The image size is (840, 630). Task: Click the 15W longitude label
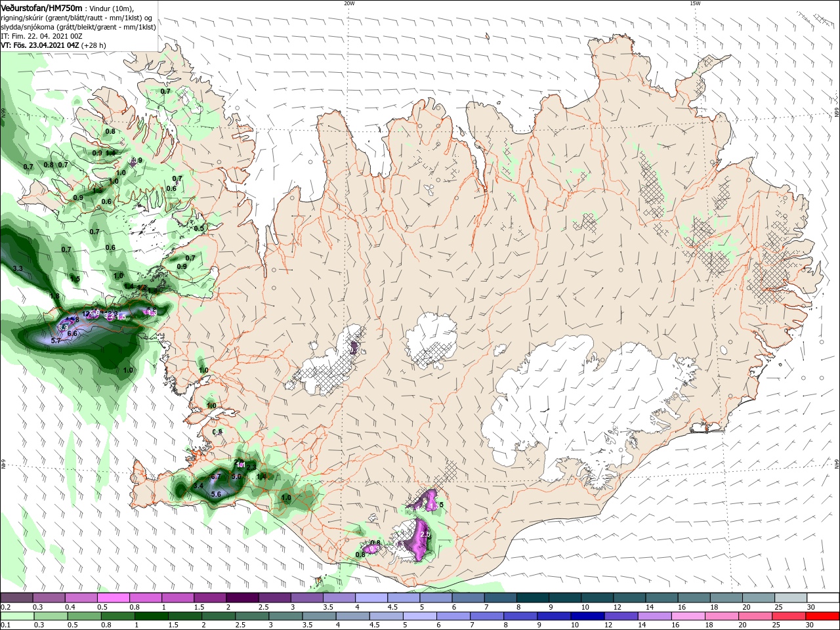tap(694, 3)
